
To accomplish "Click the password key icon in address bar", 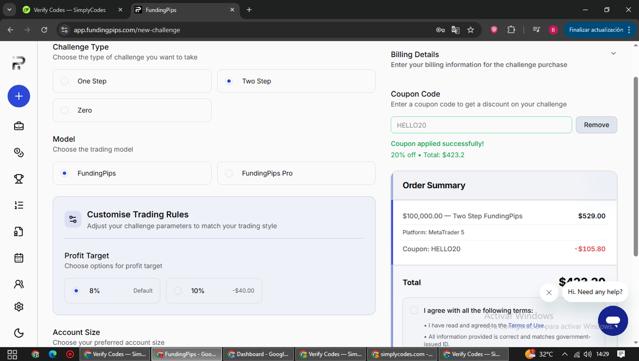I will 440,30.
